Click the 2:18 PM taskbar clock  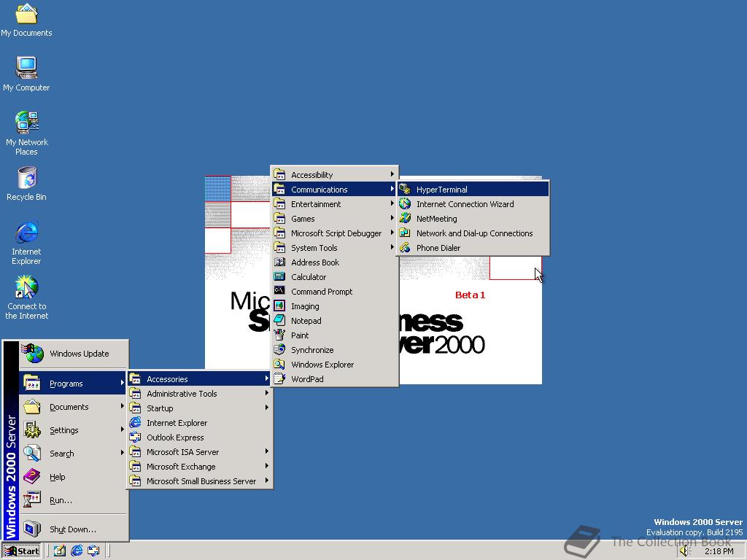click(719, 551)
